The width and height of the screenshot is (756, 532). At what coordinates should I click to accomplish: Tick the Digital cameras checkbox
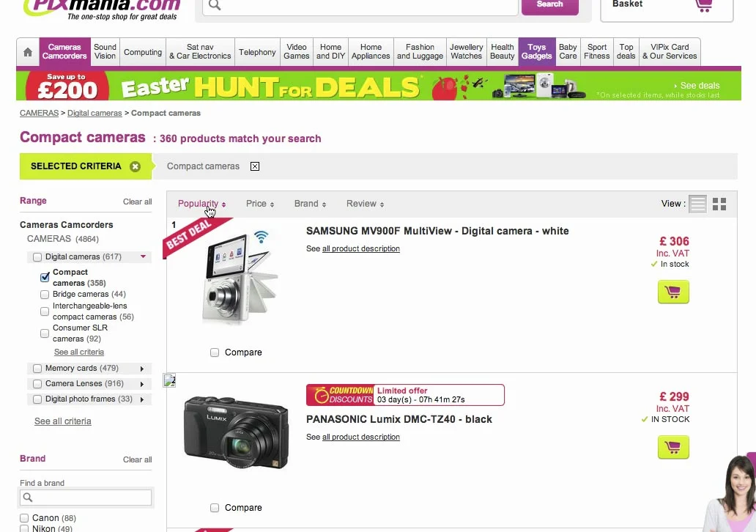click(x=37, y=257)
